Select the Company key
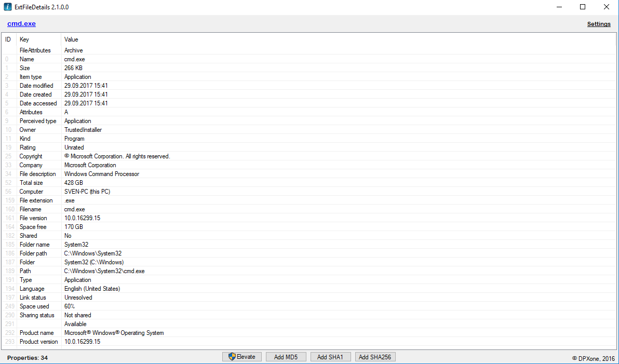This screenshot has width=619, height=364. [x=31, y=165]
